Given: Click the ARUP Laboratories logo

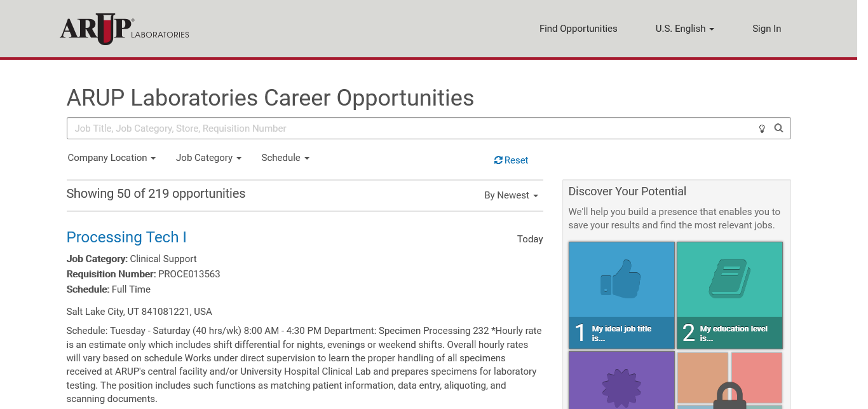Looking at the screenshot, I should coord(125,29).
